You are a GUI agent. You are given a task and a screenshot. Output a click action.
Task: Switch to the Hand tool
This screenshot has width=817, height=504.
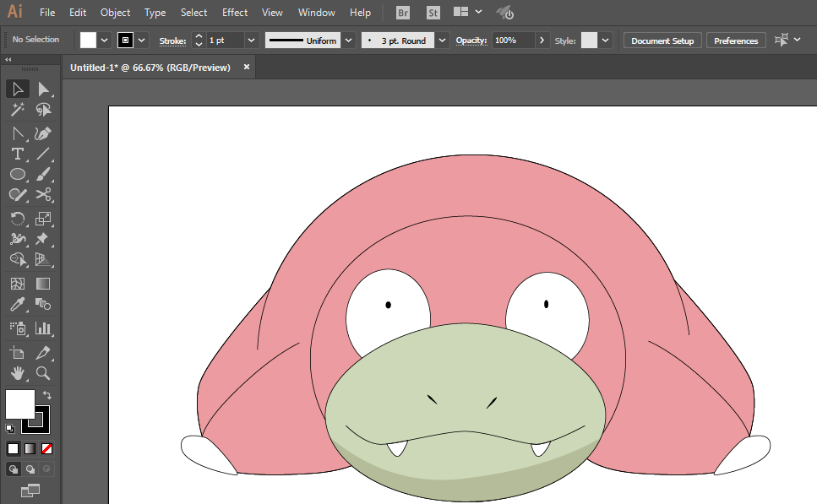[17, 372]
